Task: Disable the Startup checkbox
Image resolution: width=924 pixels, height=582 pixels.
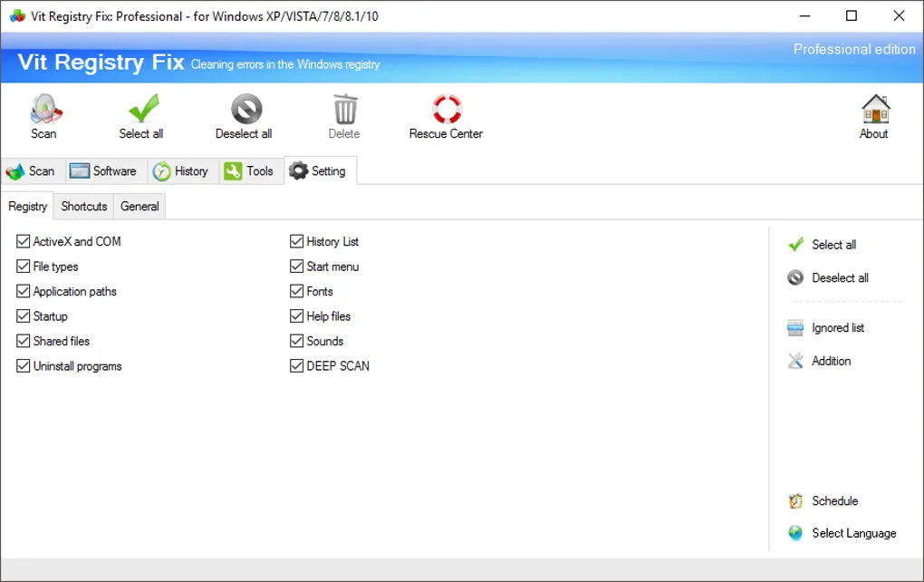Action: click(x=23, y=315)
